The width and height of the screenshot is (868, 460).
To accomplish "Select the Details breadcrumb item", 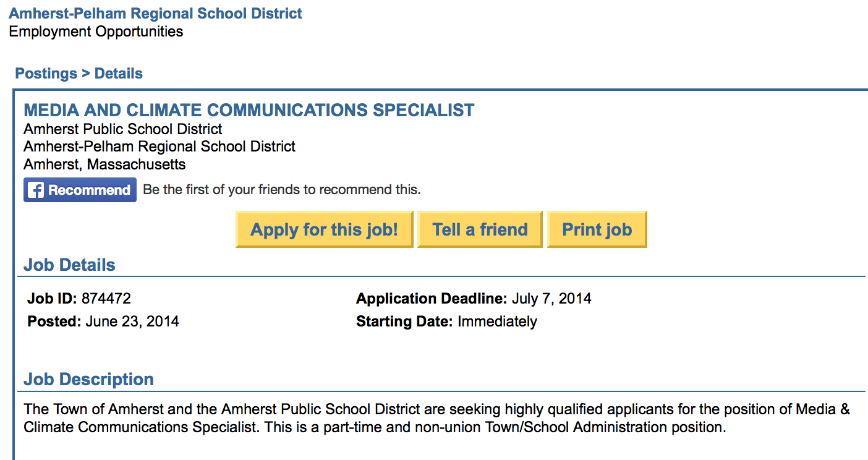I will click(x=119, y=74).
